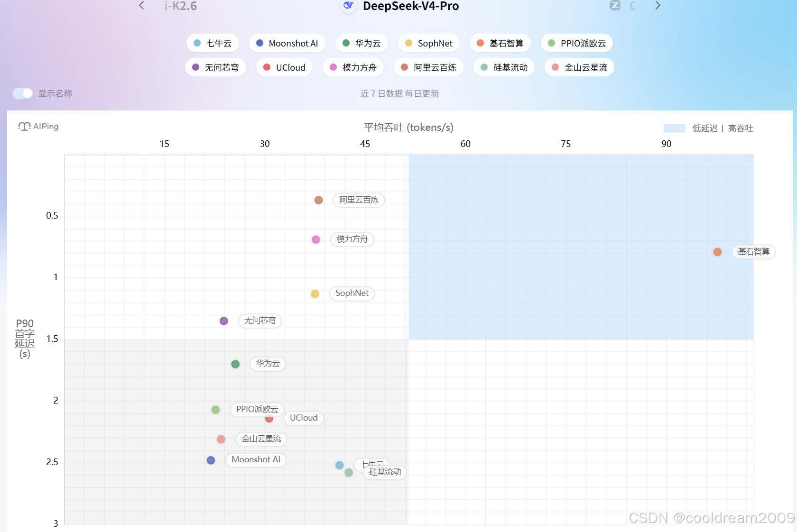Click the 75 tick on throughput axis
The width and height of the screenshot is (797, 532).
pos(566,144)
